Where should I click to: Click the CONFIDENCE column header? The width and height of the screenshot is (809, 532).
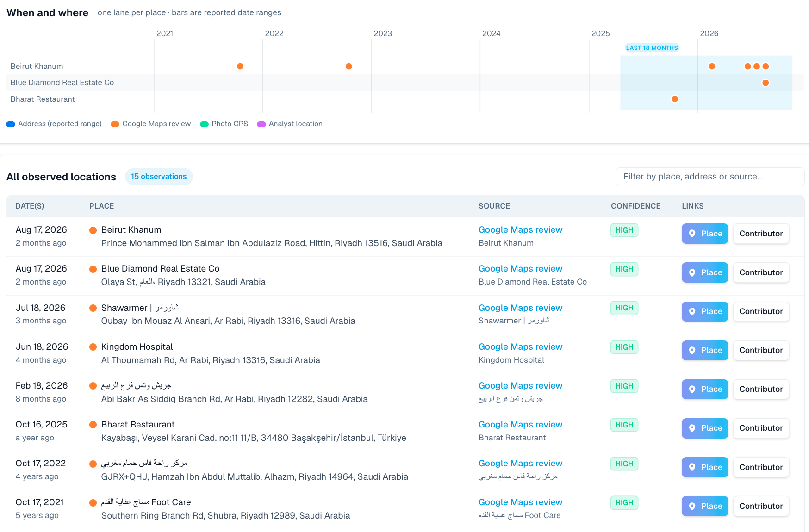click(635, 206)
